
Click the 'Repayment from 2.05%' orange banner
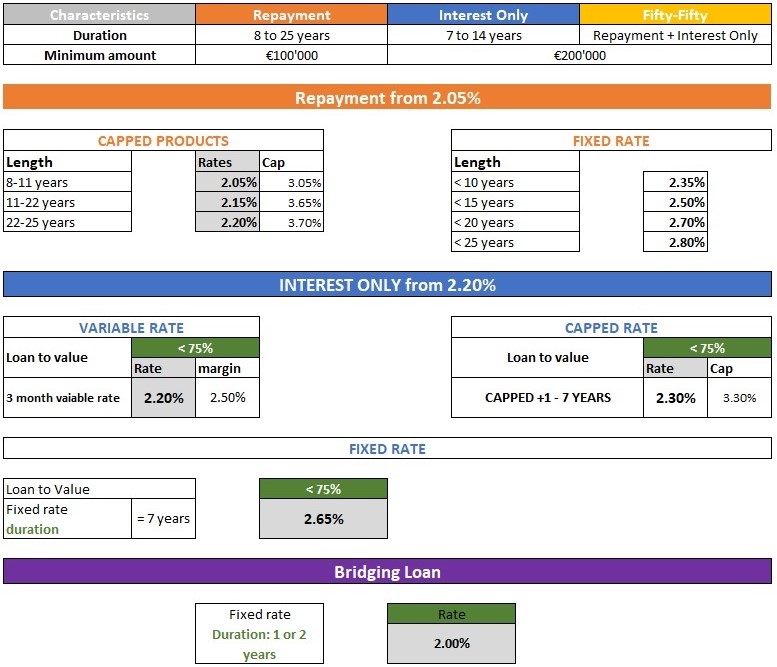pyautogui.click(x=387, y=98)
